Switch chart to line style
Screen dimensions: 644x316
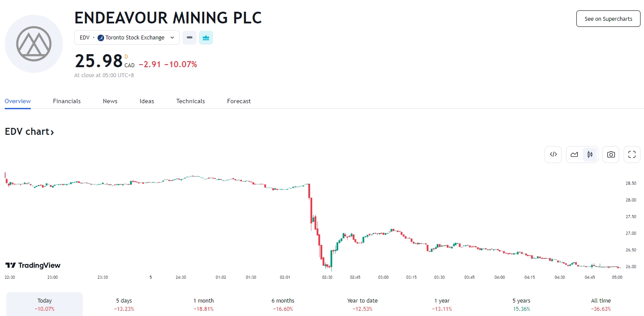(x=574, y=154)
